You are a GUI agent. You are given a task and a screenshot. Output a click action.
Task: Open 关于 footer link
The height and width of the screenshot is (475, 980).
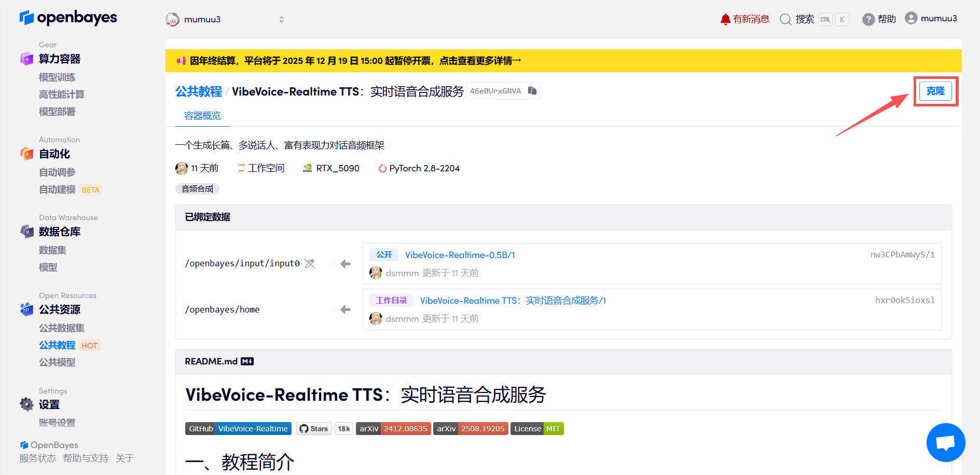pos(125,458)
